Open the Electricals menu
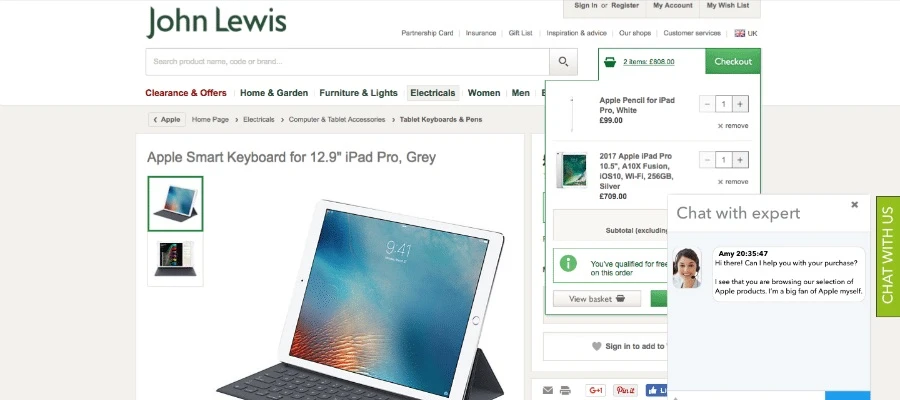 tap(433, 93)
